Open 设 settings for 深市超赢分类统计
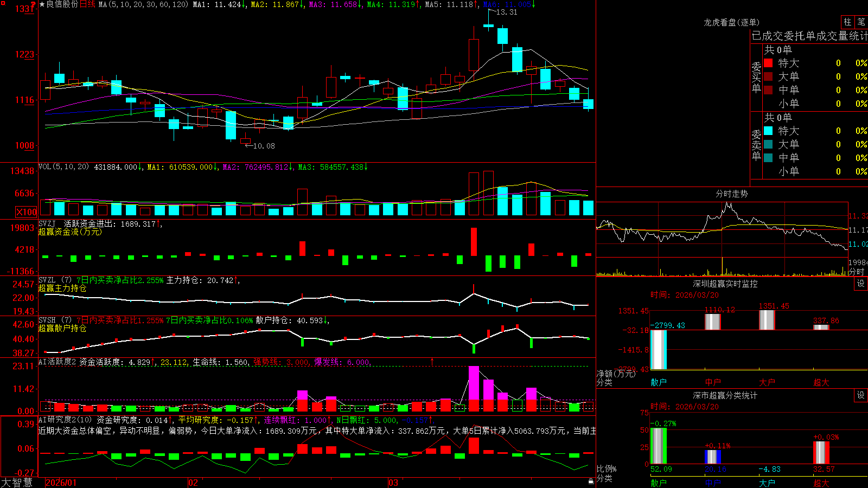 (x=861, y=395)
